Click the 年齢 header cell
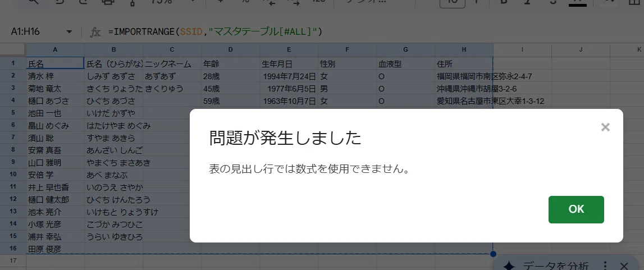 [230, 63]
